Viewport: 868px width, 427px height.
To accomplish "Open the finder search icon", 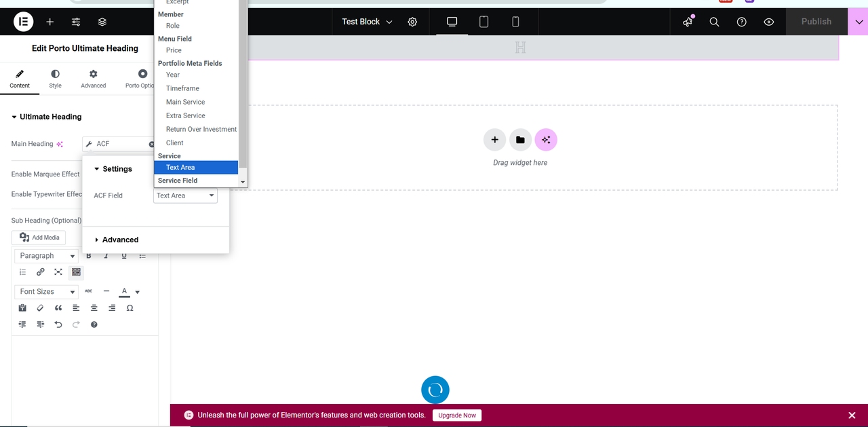I will pyautogui.click(x=714, y=22).
